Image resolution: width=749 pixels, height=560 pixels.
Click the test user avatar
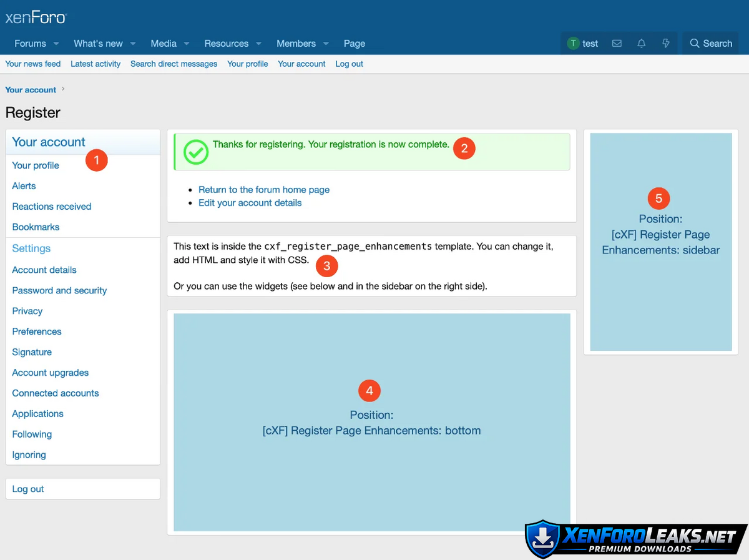573,44
